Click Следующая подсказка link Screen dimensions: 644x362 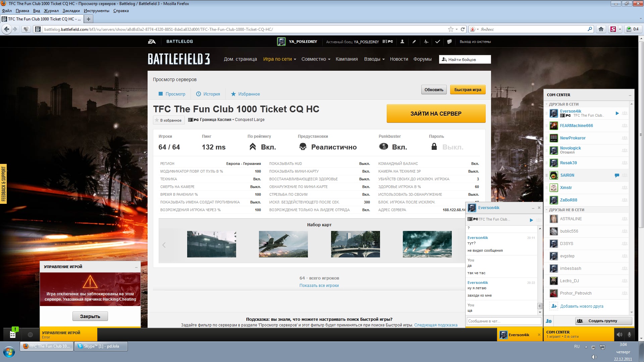[x=436, y=325]
